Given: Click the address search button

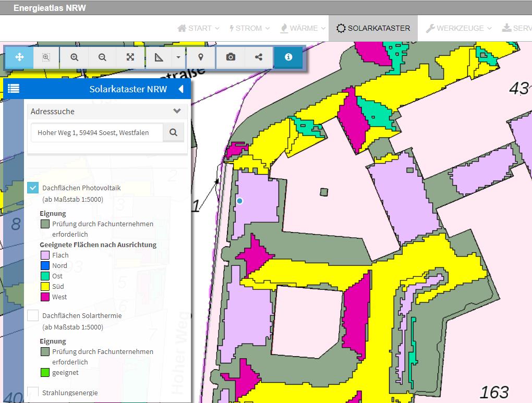Looking at the screenshot, I should (173, 133).
